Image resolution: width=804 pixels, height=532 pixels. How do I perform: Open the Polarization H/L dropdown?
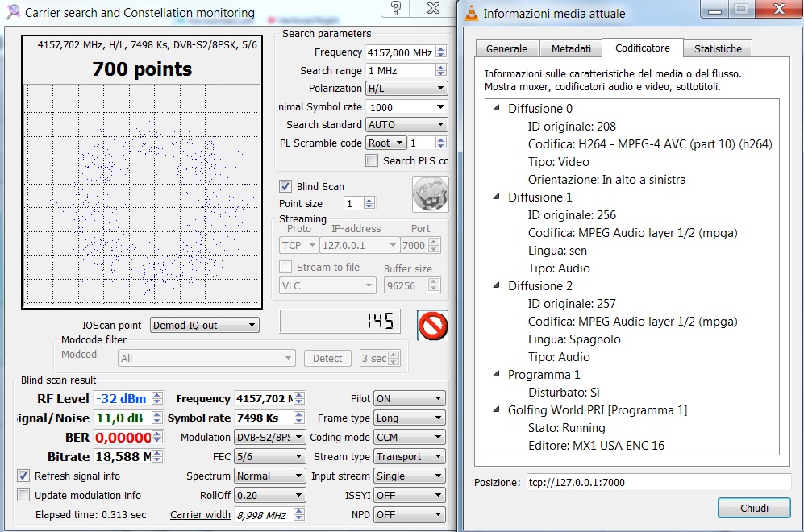coord(406,88)
